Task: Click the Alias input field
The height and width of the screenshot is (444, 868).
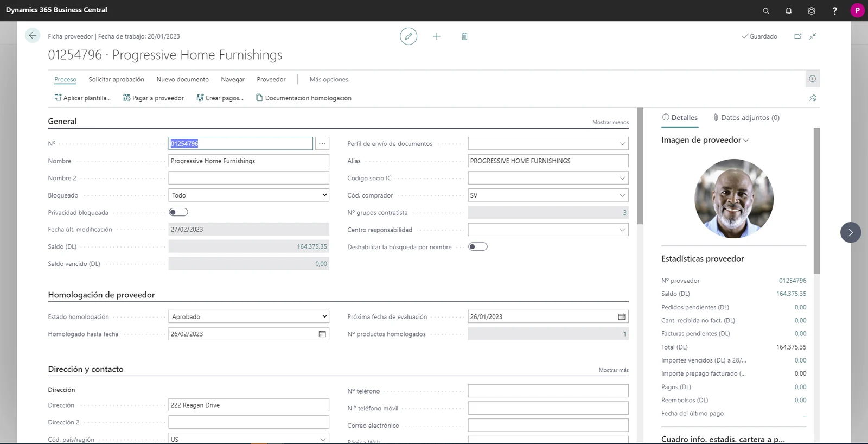Action: 548,161
